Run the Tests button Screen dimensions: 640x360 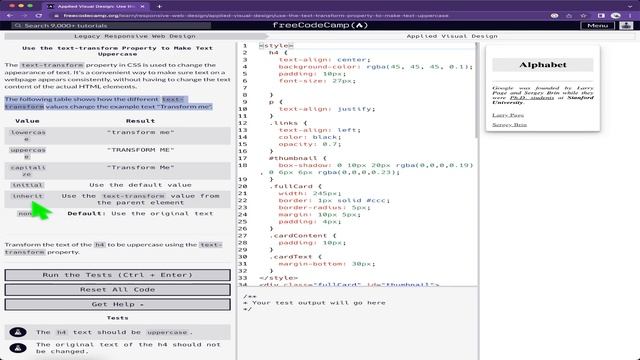118,275
